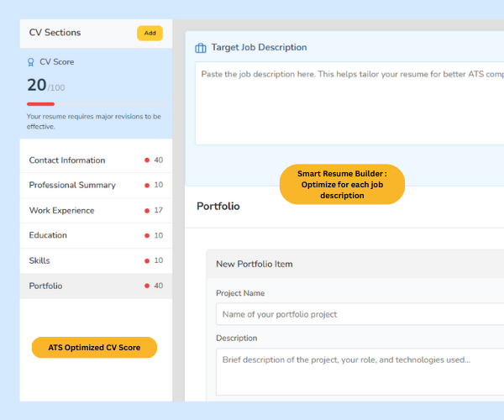
Task: Focus the job description paste text area
Action: pyautogui.click(x=349, y=102)
